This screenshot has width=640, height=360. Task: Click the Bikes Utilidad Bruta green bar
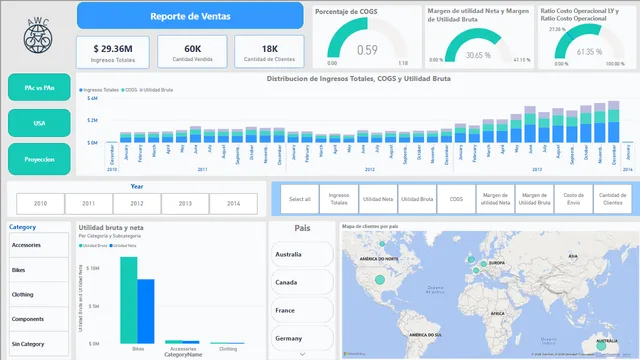point(129,300)
